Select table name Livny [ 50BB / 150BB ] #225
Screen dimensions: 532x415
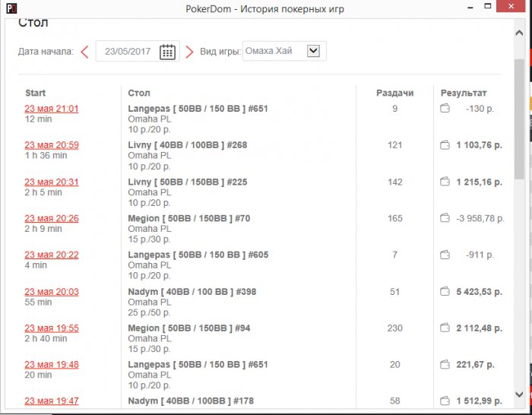(x=188, y=182)
